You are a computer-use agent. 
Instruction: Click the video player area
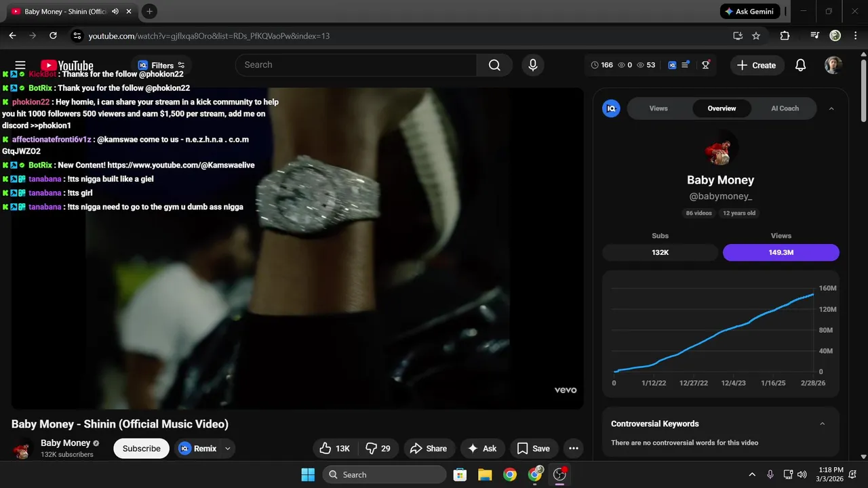pyautogui.click(x=297, y=248)
